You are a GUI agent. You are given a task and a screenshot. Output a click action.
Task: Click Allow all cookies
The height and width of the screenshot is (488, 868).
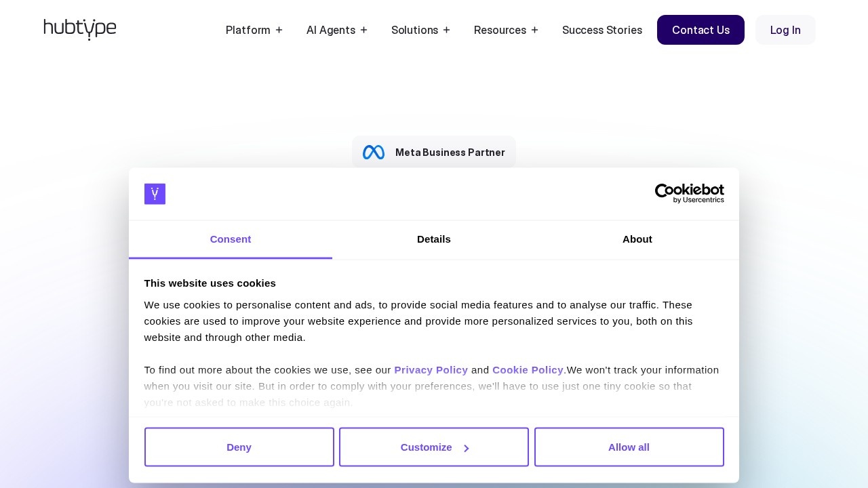[629, 447]
